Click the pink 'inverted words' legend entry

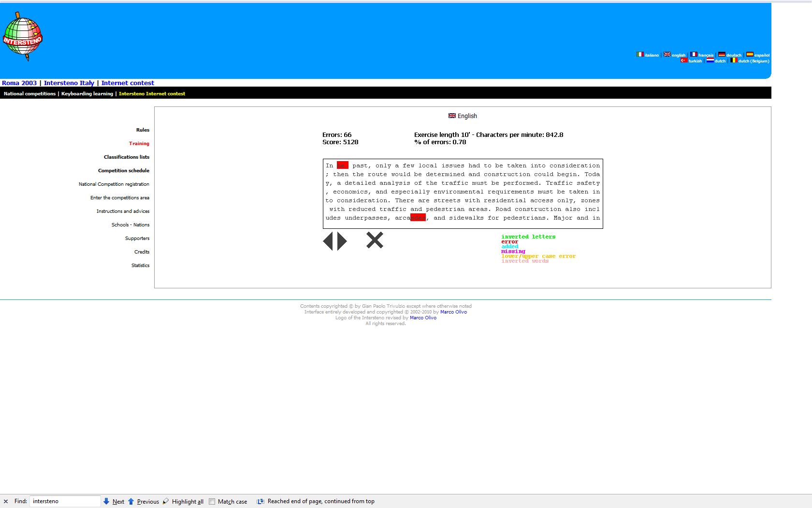(x=525, y=261)
